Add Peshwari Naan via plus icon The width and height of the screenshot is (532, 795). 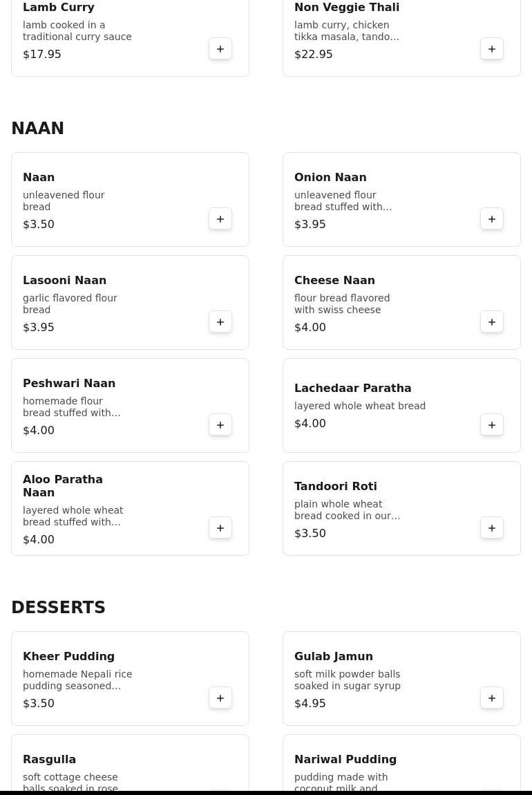220,425
